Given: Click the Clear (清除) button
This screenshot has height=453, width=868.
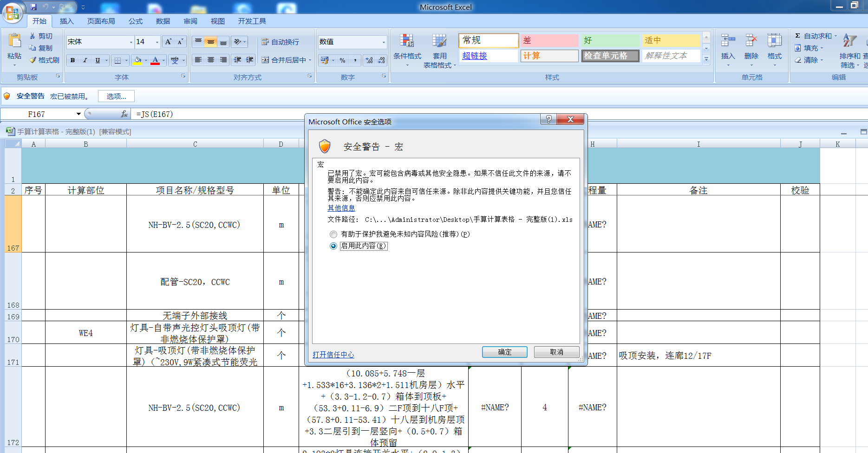Looking at the screenshot, I should [809, 60].
